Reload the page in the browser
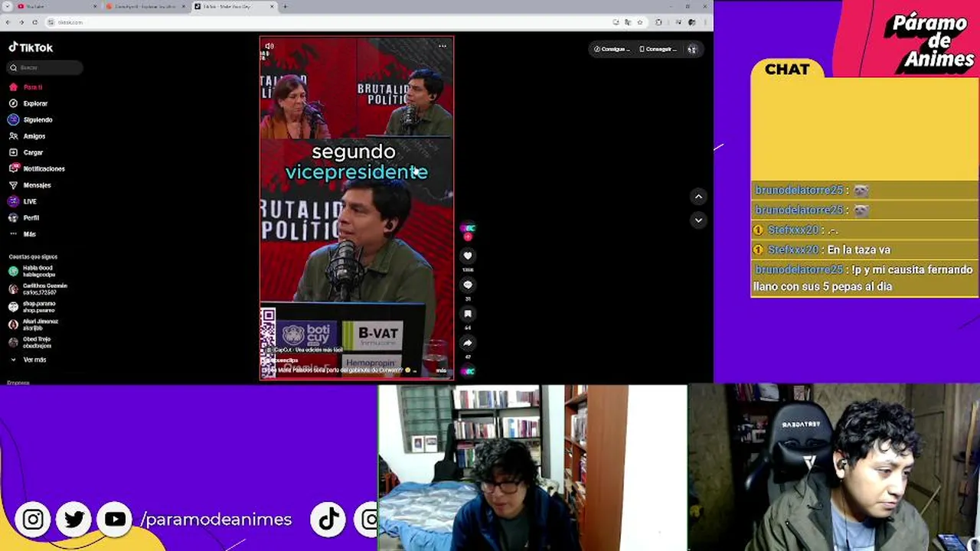Screen dimensions: 980x551 click(x=34, y=22)
